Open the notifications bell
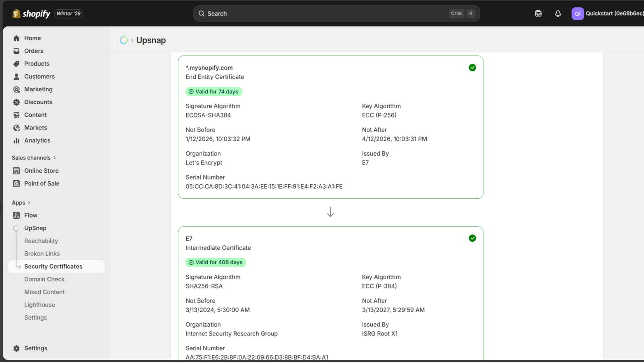Viewport: 644px width, 362px height. 558,14
